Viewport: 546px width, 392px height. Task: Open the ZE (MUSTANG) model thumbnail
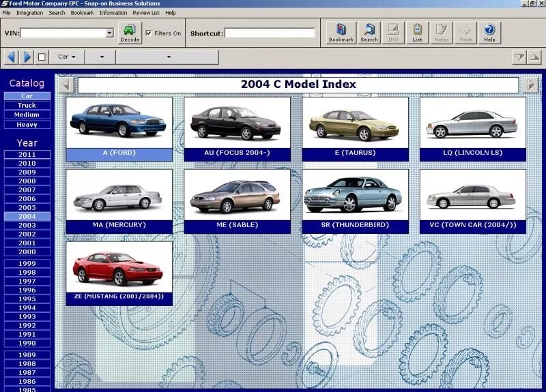click(119, 274)
